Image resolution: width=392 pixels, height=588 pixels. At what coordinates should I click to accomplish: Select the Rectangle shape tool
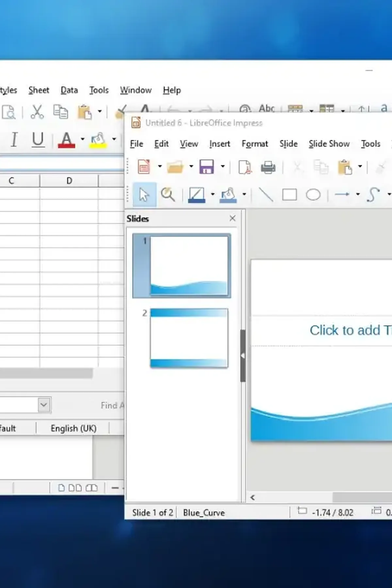click(289, 195)
